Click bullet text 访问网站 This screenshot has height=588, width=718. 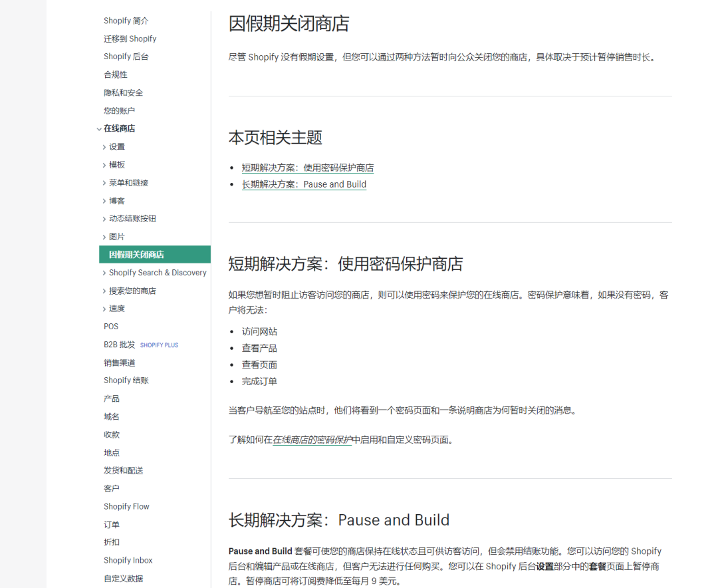(259, 332)
